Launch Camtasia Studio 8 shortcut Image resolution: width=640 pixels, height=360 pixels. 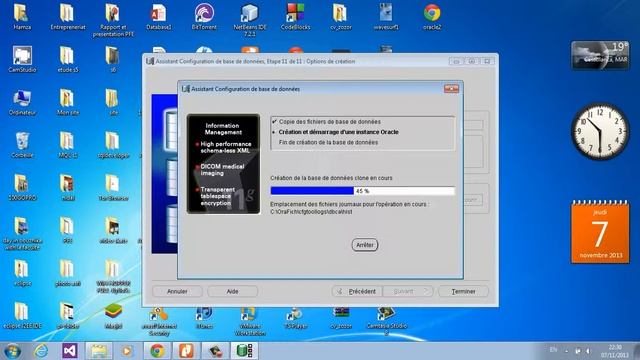click(386, 321)
